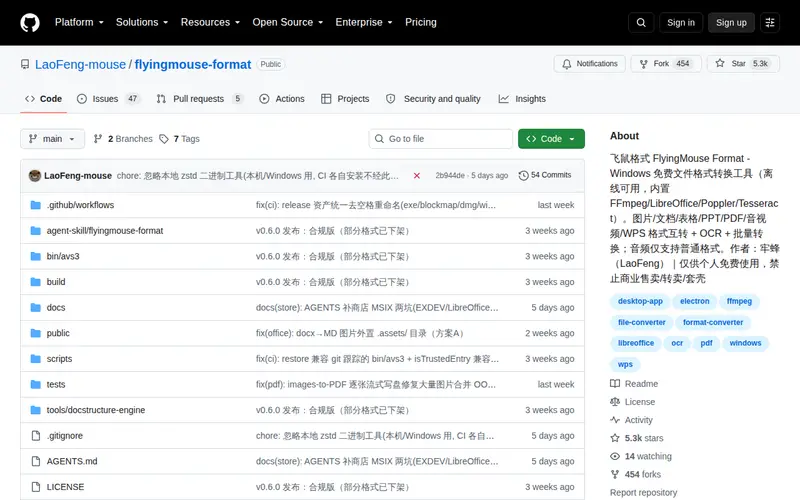View the 54 Commits link
Viewport: 800px width, 500px height.
point(545,175)
